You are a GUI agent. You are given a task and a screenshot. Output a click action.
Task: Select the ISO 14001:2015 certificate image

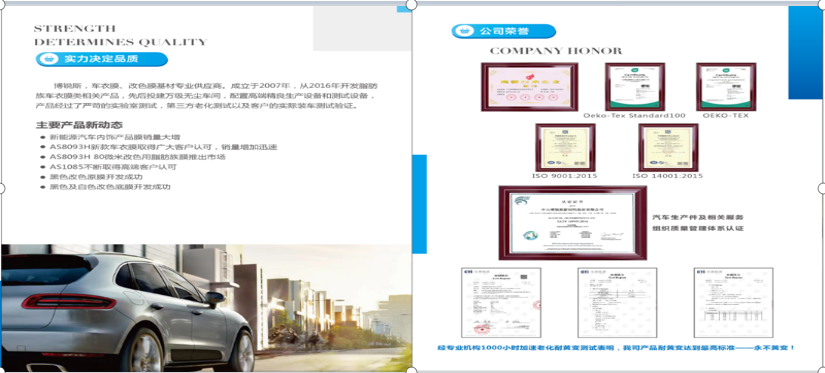(668, 147)
